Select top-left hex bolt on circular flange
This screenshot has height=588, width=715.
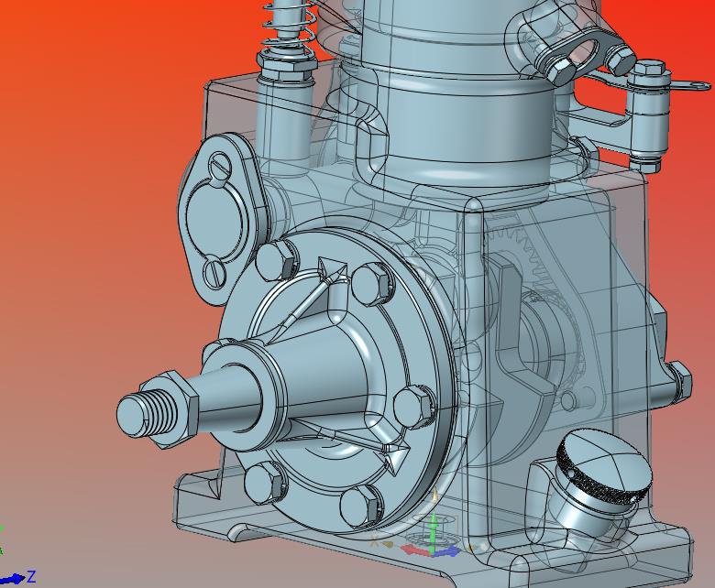(x=277, y=260)
